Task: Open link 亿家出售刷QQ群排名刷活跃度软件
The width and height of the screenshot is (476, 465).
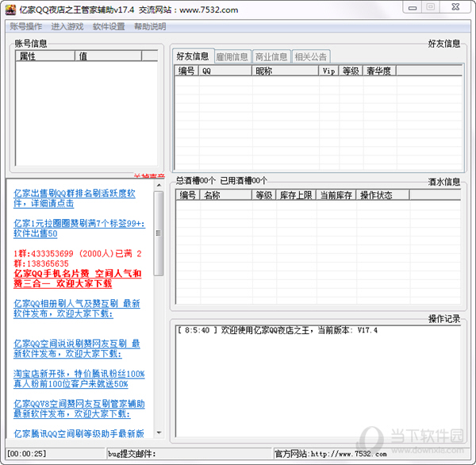Action: click(x=75, y=198)
